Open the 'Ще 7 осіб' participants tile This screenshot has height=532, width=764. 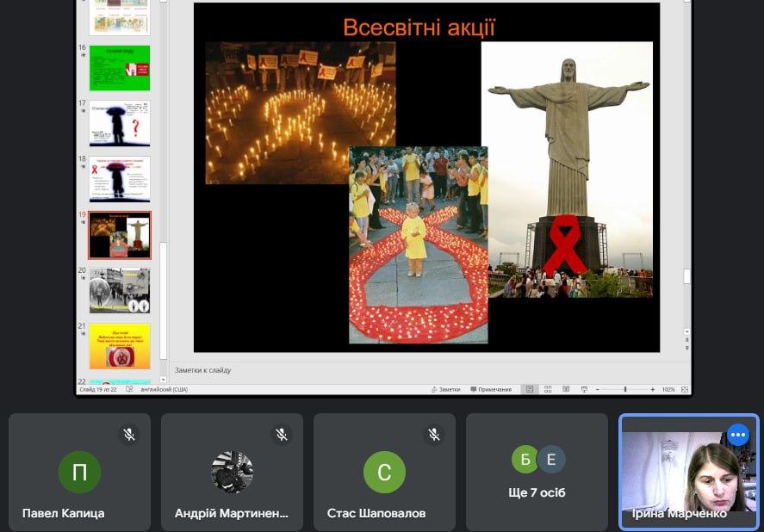(x=537, y=472)
